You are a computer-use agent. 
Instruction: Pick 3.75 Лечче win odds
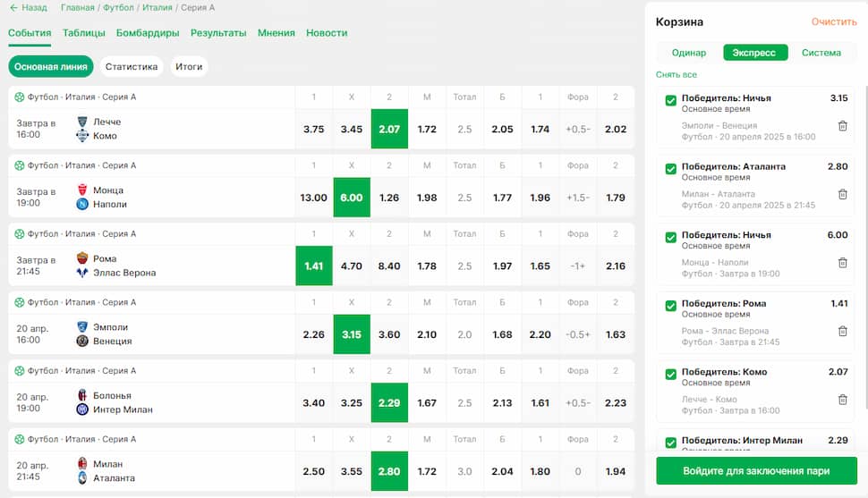(314, 129)
